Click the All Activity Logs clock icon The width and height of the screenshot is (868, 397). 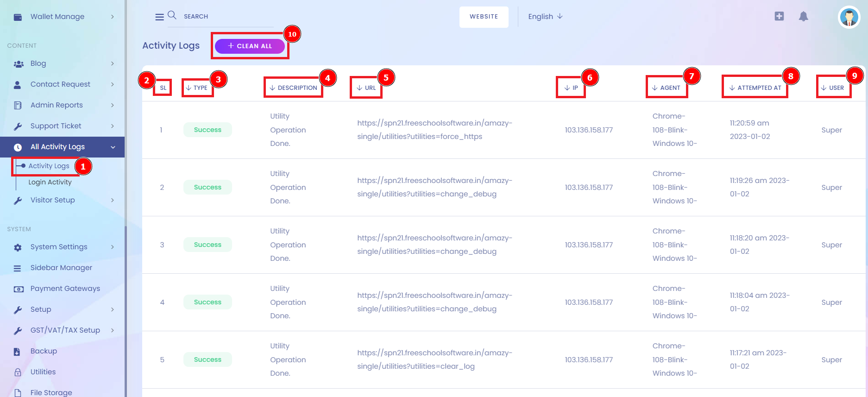pos(18,148)
